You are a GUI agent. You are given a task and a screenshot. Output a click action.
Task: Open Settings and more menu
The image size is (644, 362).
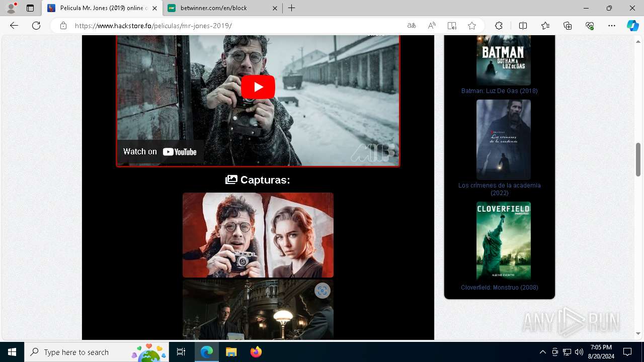pos(612,26)
